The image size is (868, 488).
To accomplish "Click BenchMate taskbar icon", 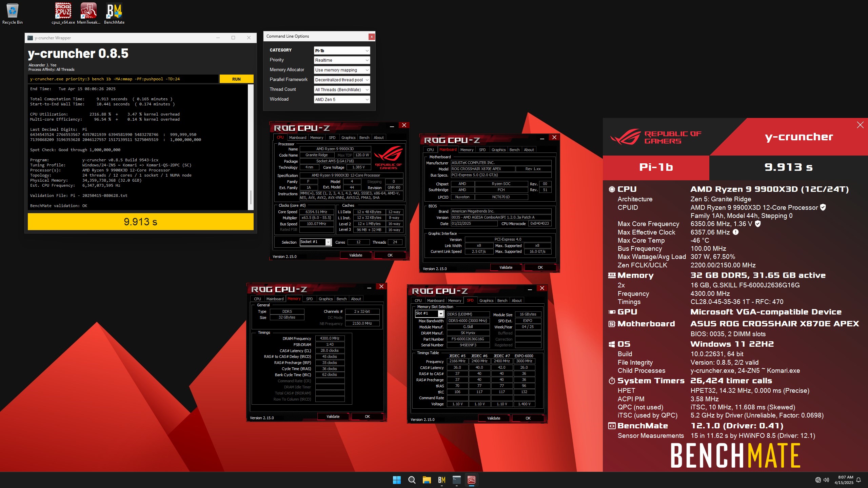I will point(441,480).
